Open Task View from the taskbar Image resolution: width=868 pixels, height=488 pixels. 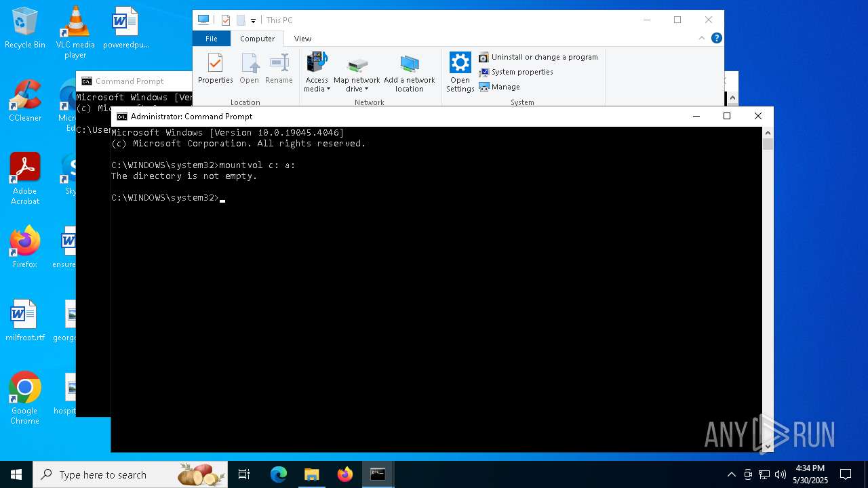click(x=244, y=474)
